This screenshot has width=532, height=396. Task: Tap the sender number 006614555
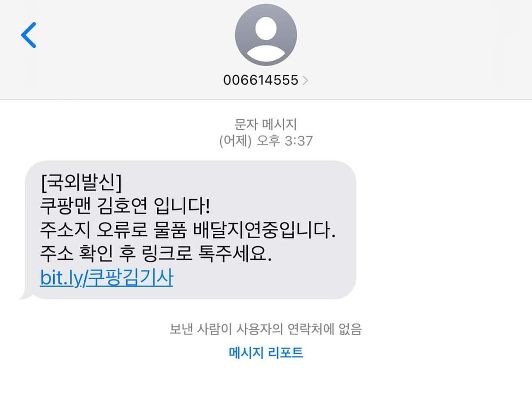tap(261, 80)
